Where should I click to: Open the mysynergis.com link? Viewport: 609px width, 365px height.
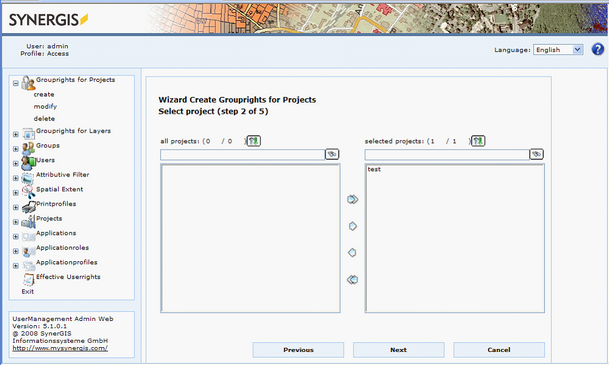coord(60,348)
